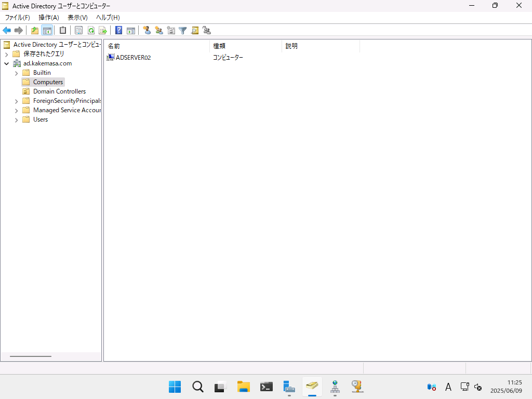The height and width of the screenshot is (399, 532).
Task: Open taskbar Search
Action: click(x=198, y=387)
